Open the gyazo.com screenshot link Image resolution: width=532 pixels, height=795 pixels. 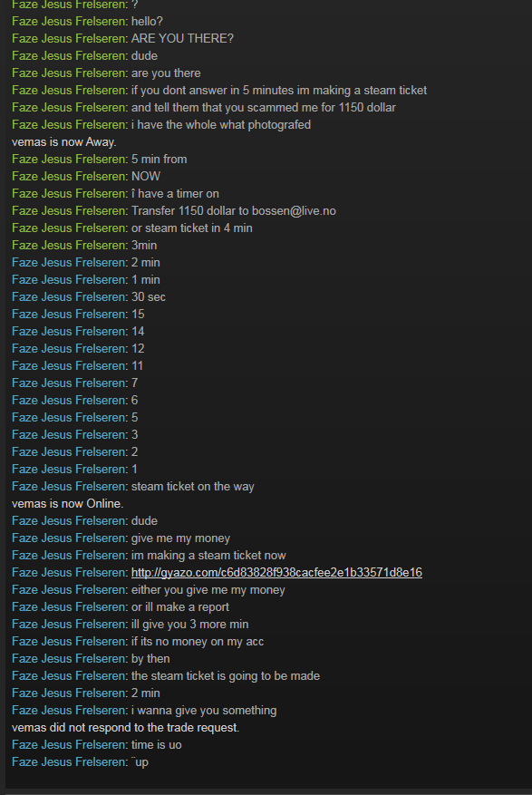pyautogui.click(x=276, y=572)
